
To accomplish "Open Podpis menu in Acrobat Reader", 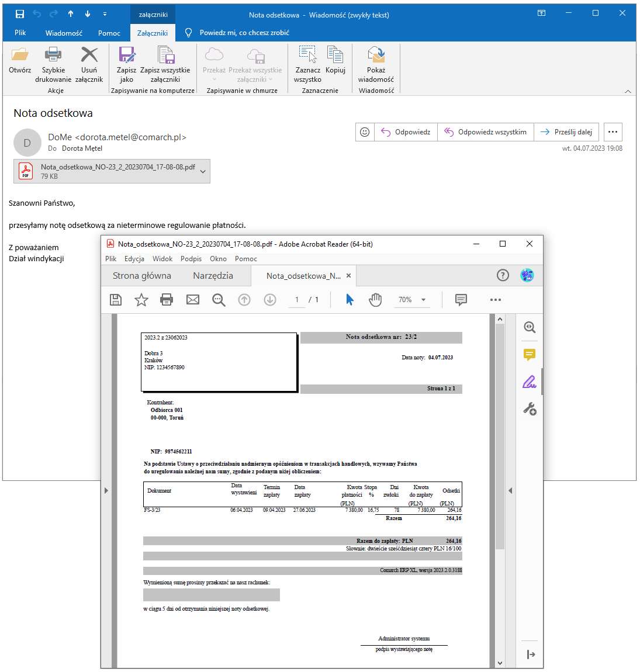I will coord(191,259).
